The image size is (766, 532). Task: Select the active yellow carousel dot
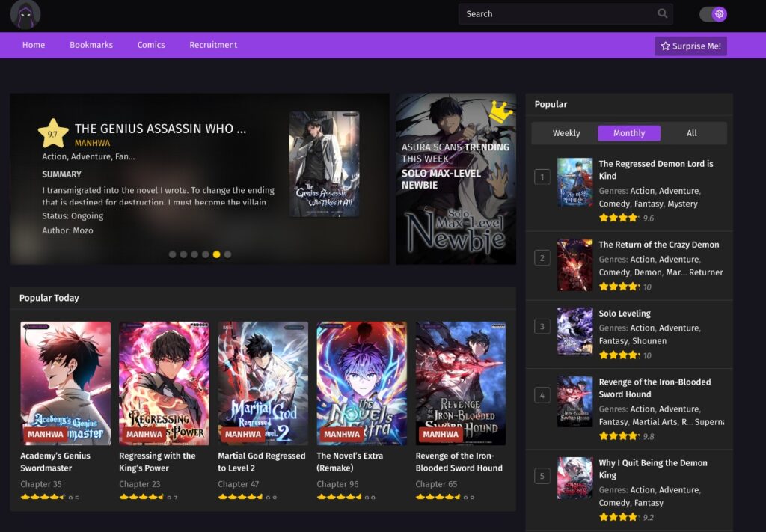217,254
